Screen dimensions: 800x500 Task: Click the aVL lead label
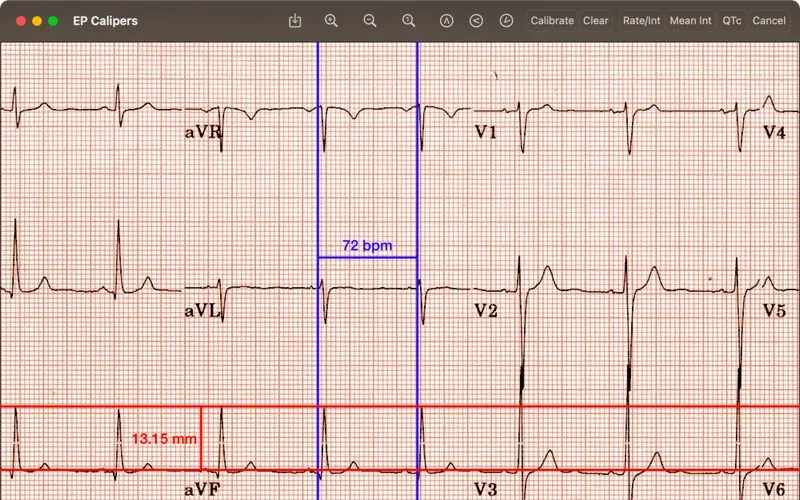point(203,311)
